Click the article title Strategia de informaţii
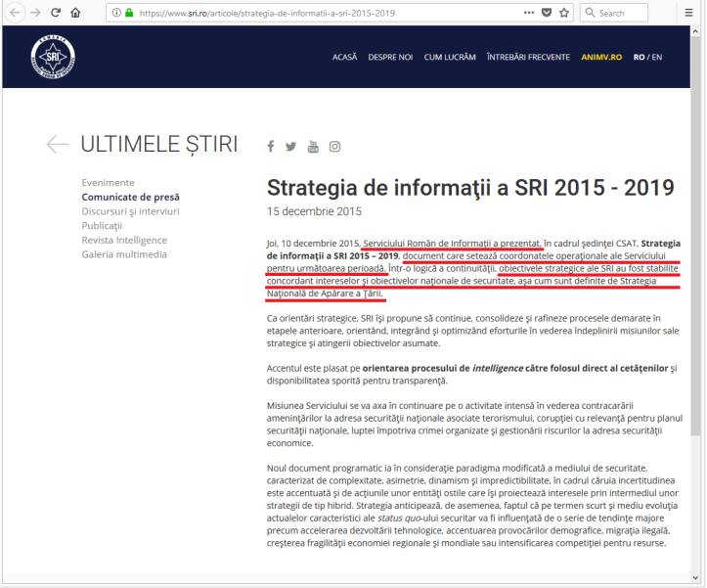The image size is (707, 588). pyautogui.click(x=470, y=188)
